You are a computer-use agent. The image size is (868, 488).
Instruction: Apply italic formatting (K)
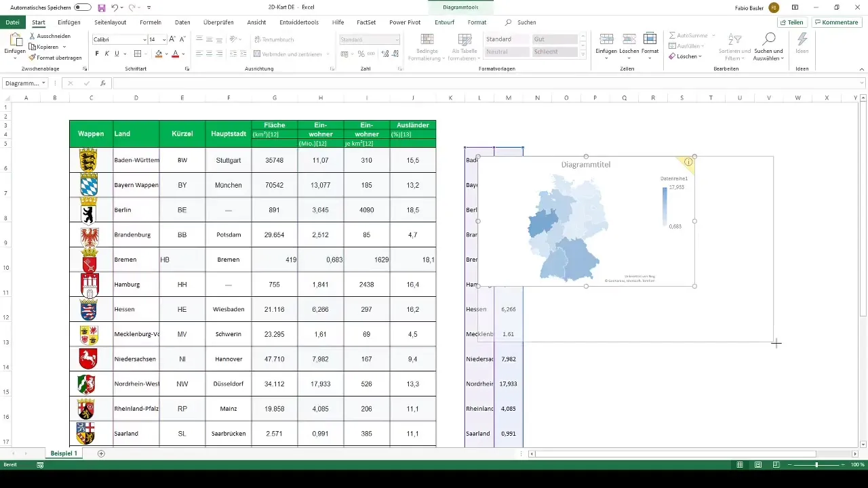point(107,54)
